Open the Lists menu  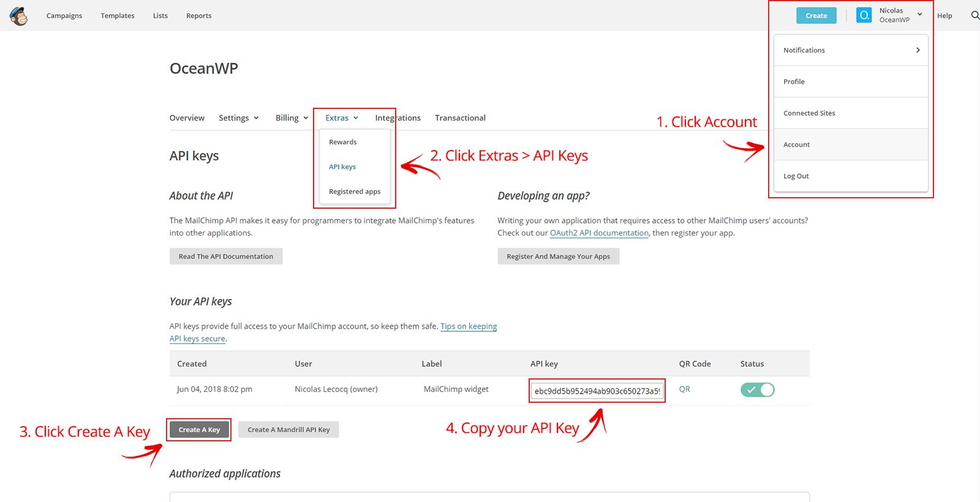pos(160,16)
